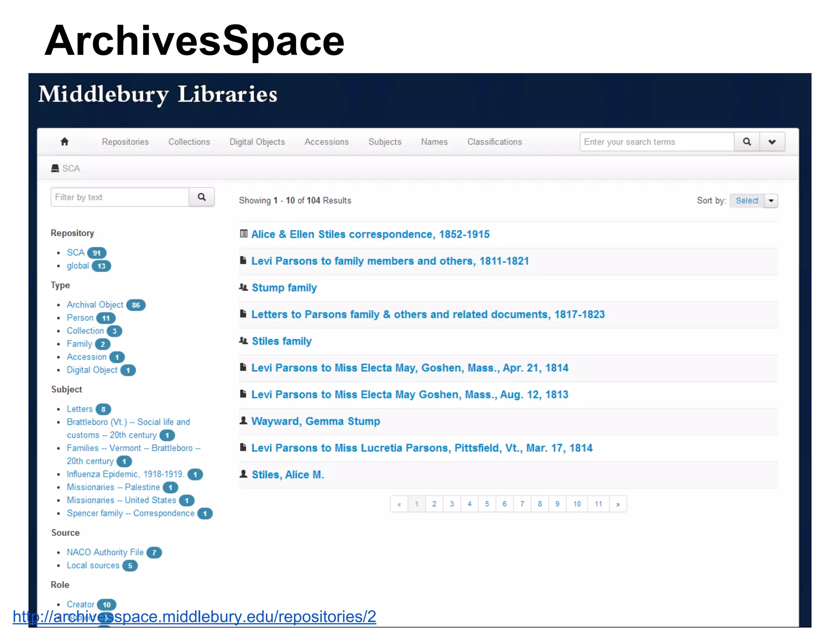The width and height of the screenshot is (840, 630).
Task: Click the file icon beside Letters to Parsons family
Action: tap(243, 314)
